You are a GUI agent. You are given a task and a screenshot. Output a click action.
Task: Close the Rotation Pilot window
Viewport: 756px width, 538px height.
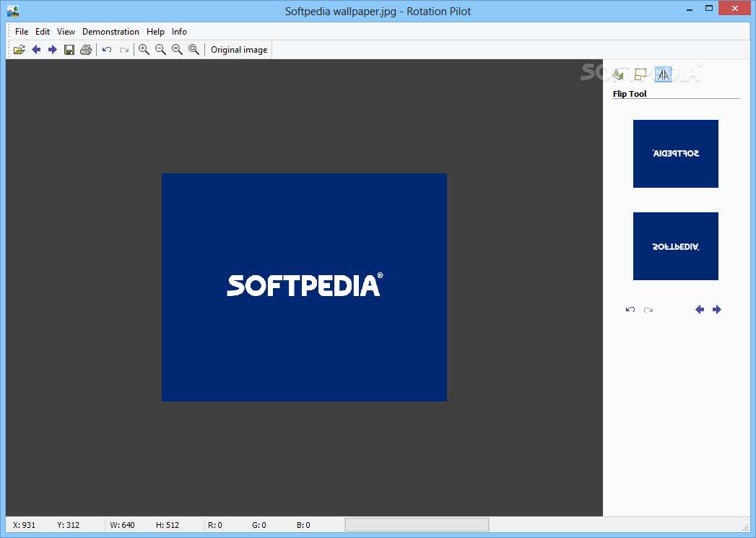pyautogui.click(x=735, y=8)
